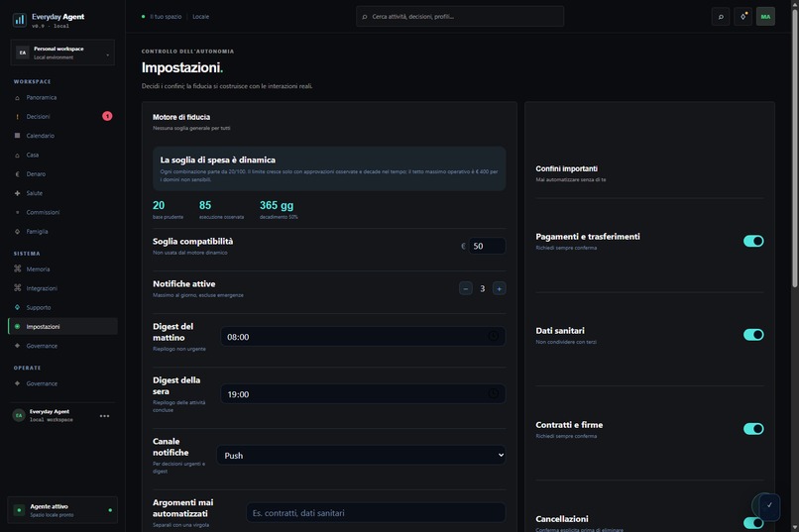
Task: Open the Salute section
Action: 62,193
